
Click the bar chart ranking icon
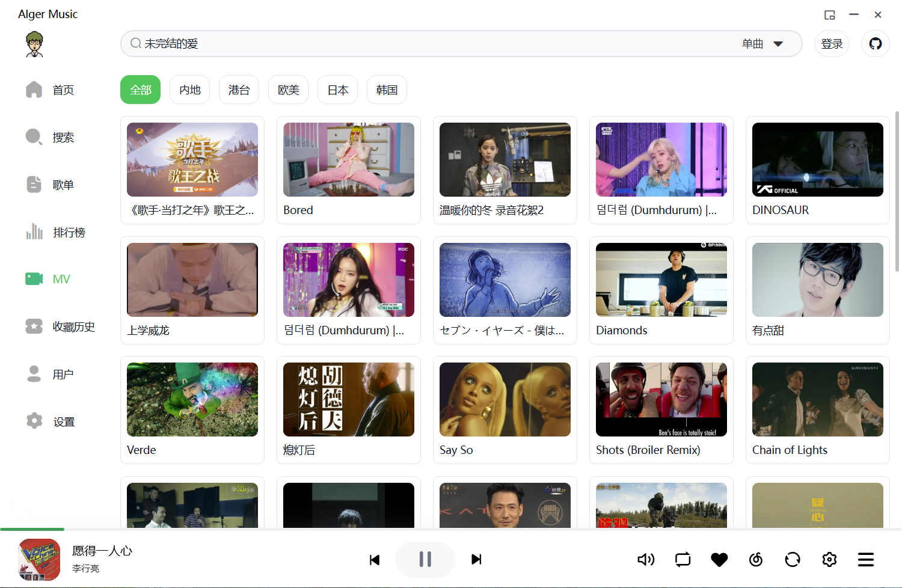34,231
